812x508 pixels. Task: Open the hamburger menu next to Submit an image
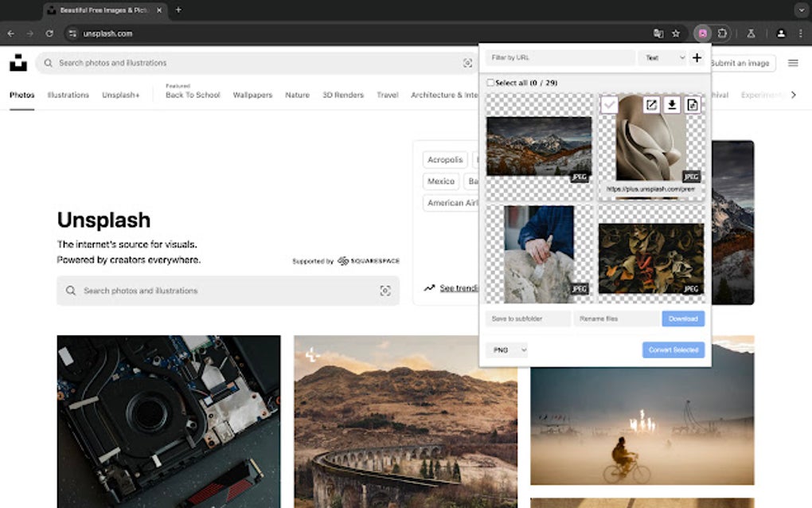tap(793, 63)
